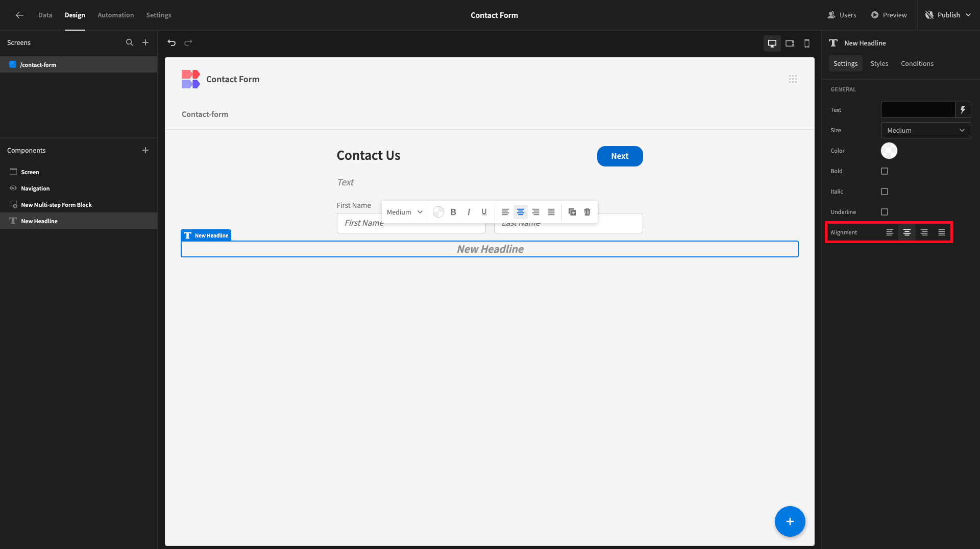Switch to mobile preview device icon
This screenshot has height=549, width=980.
[807, 43]
